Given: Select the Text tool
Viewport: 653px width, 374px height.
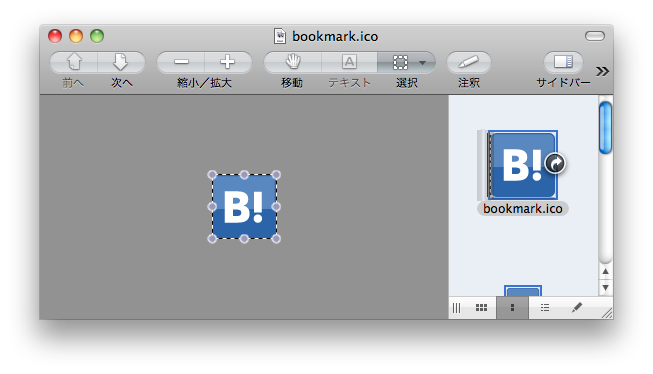Looking at the screenshot, I should (x=349, y=62).
